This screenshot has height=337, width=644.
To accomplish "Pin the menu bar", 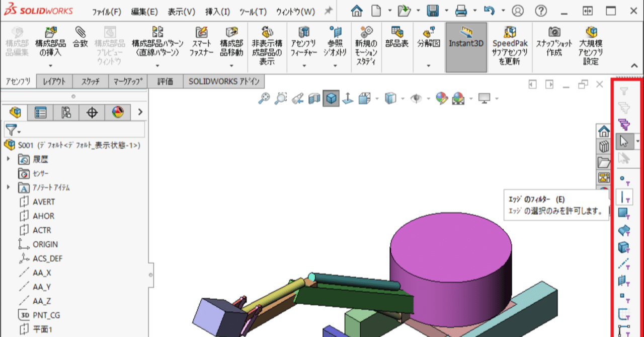I will 329,11.
